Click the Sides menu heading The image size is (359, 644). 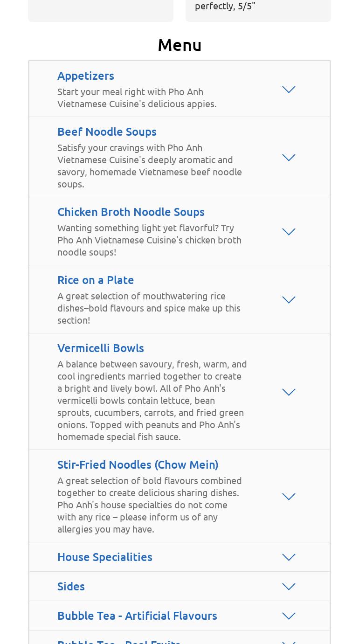pos(71,586)
